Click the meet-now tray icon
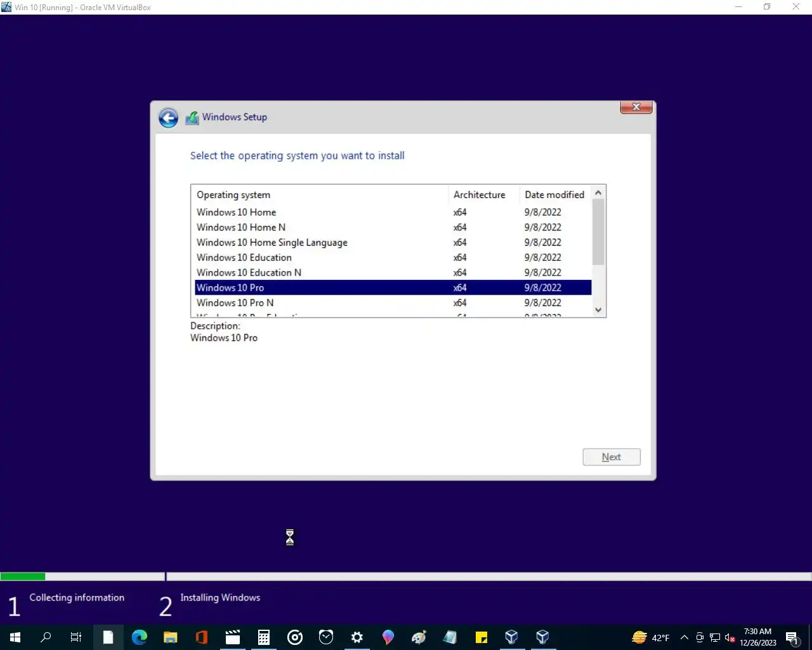Screen dimensions: 812x650 point(700,637)
